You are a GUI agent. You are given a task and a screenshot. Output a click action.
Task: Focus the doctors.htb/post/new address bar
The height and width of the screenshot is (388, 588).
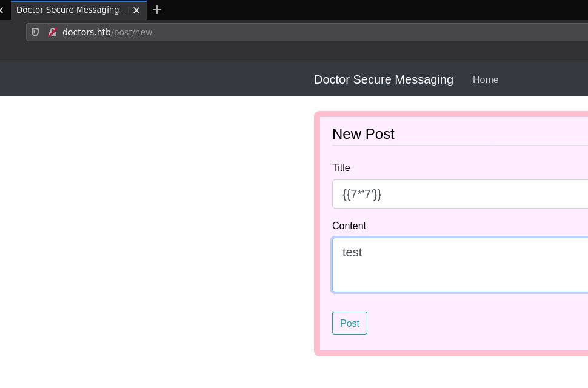click(303, 32)
